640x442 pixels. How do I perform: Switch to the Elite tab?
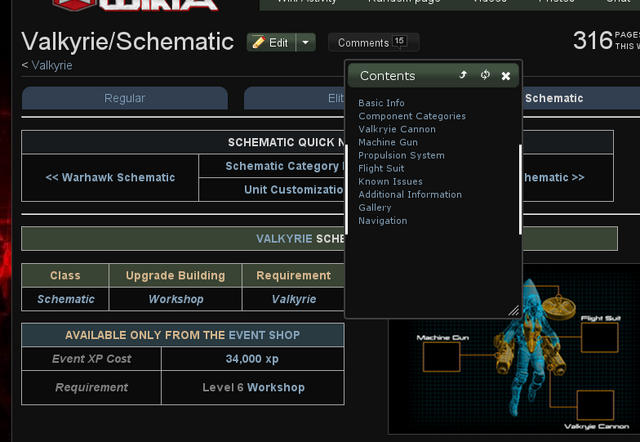(x=294, y=98)
